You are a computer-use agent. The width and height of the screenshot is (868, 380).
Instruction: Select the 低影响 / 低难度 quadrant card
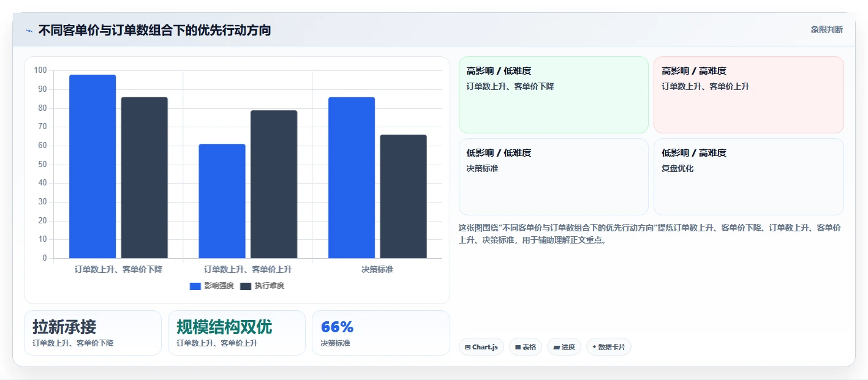click(554, 177)
